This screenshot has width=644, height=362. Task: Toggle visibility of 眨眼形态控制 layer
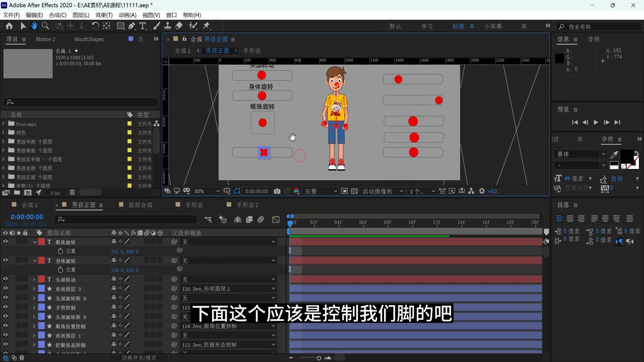[5, 344]
